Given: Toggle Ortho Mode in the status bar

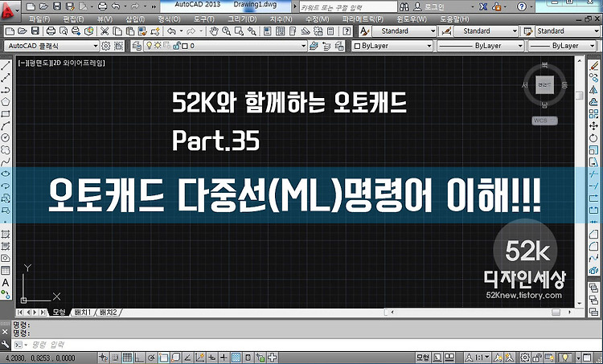Looking at the screenshot, I should [139, 358].
